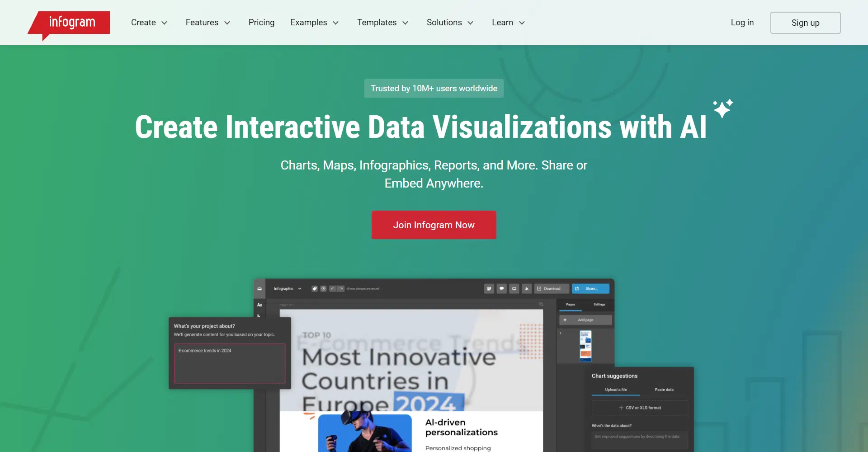868x452 pixels.
Task: Select the Paste data tab
Action: (x=664, y=390)
